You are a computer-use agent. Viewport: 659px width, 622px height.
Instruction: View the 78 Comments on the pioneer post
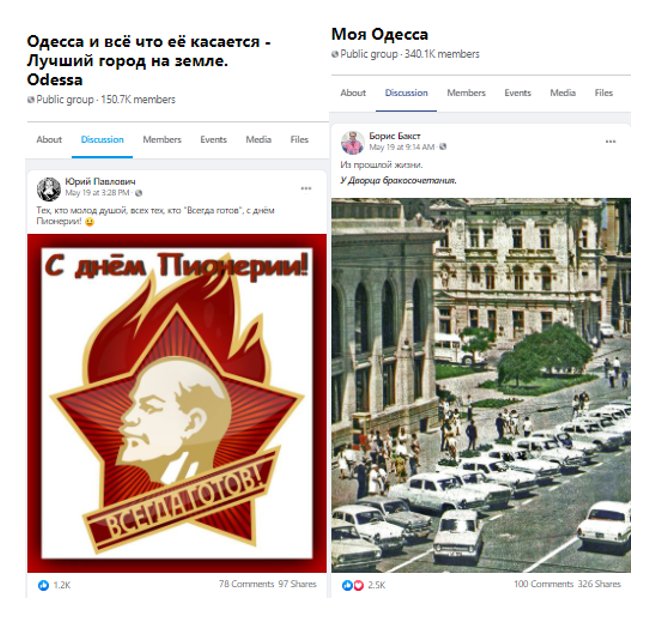pos(246,584)
